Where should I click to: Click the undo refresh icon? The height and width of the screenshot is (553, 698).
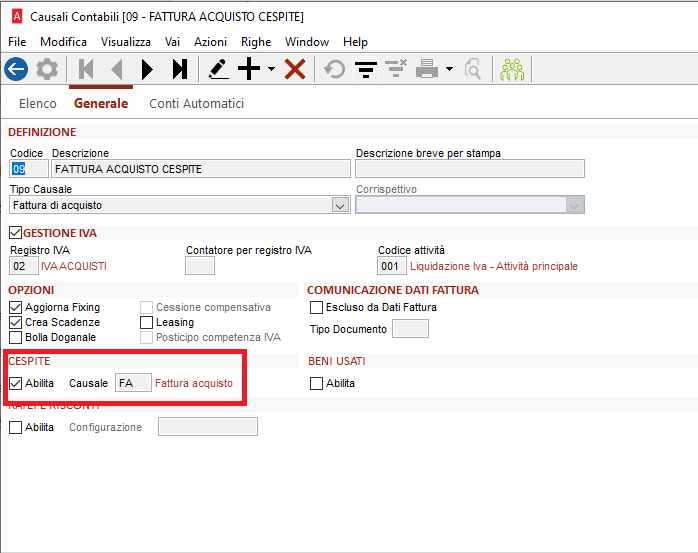tap(334, 69)
